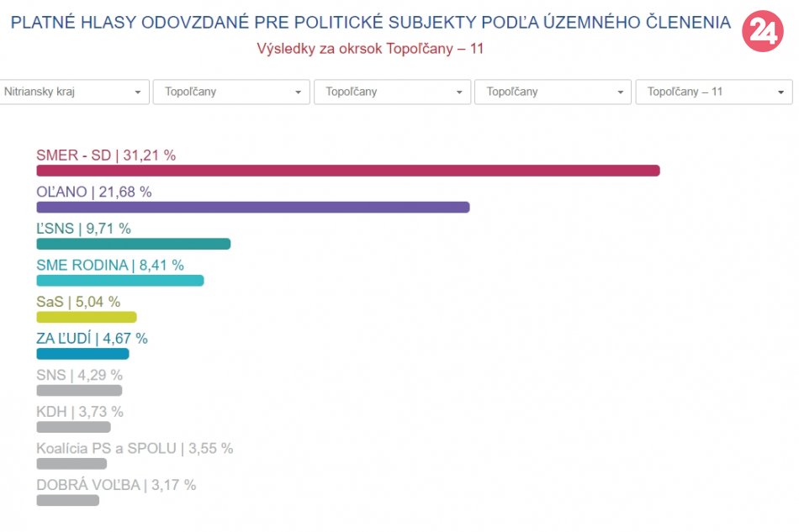Click the gray DOBRÁ VOĽBA result bar
799x532 pixels.
pyautogui.click(x=67, y=500)
